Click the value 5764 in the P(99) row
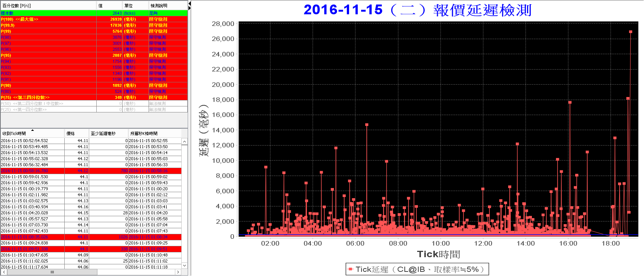 (x=117, y=31)
